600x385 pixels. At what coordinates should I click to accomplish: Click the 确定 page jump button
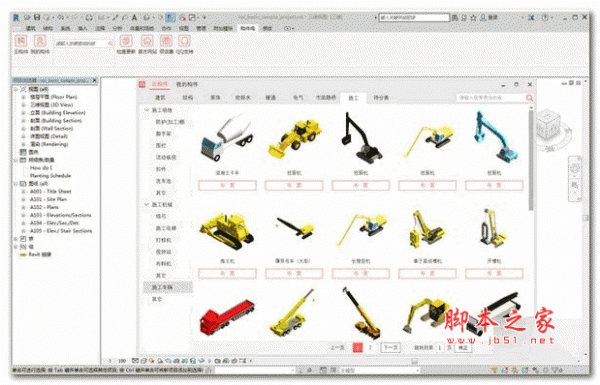463,347
